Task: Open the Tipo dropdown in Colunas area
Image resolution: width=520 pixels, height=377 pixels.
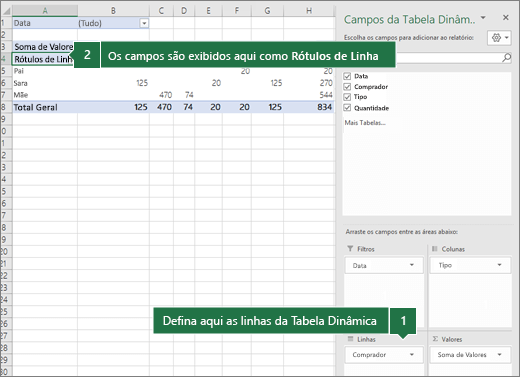Action: (x=499, y=265)
